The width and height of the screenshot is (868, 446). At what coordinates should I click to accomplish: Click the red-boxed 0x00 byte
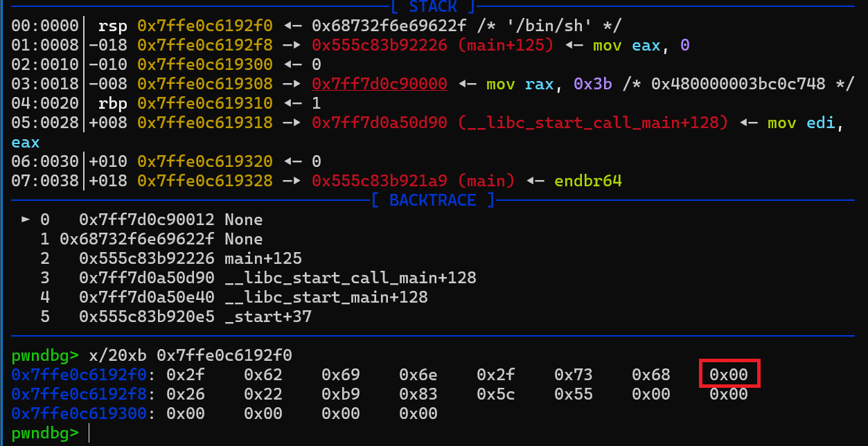pos(729,375)
